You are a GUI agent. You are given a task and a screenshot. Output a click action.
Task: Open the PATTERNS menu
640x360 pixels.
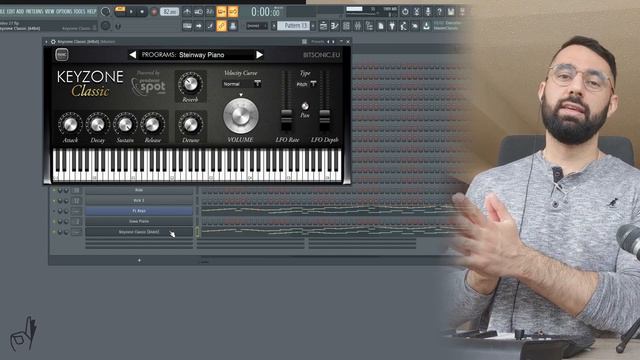tap(34, 11)
